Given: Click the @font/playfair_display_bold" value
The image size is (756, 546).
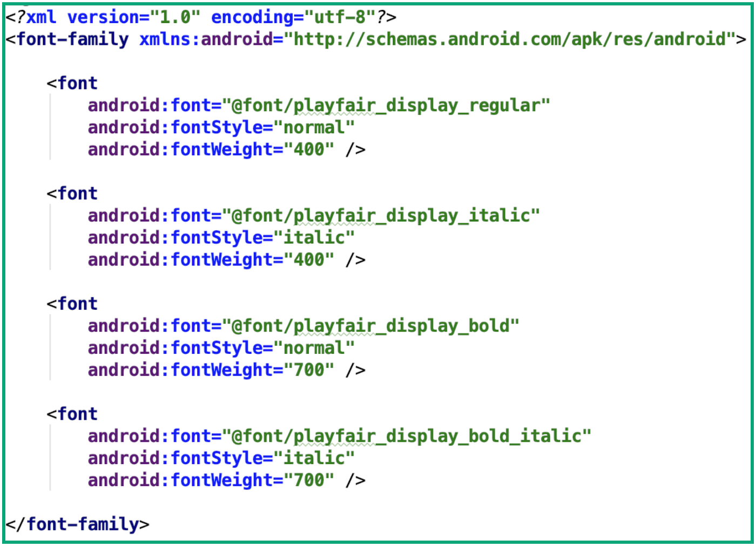Looking at the screenshot, I should tap(370, 326).
